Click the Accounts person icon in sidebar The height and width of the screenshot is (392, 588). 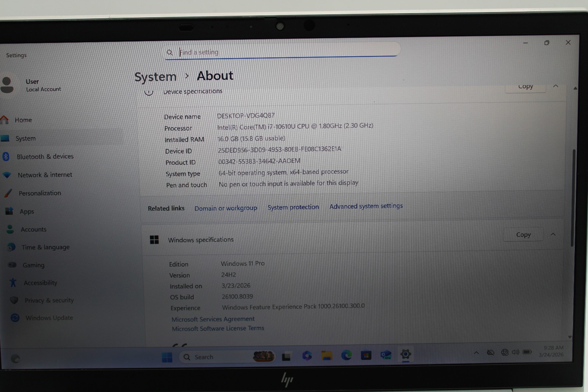[x=10, y=229]
